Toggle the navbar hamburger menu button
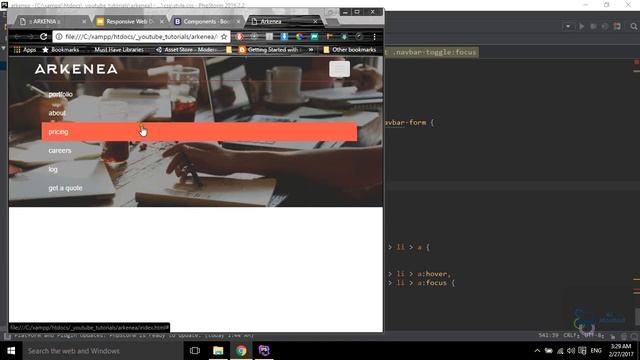This screenshot has height=360, width=640. [x=339, y=69]
